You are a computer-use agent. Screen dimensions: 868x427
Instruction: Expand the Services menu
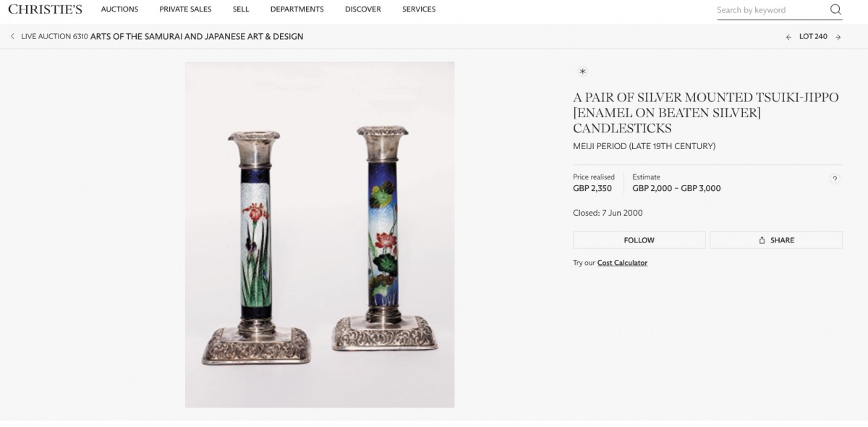click(x=419, y=9)
